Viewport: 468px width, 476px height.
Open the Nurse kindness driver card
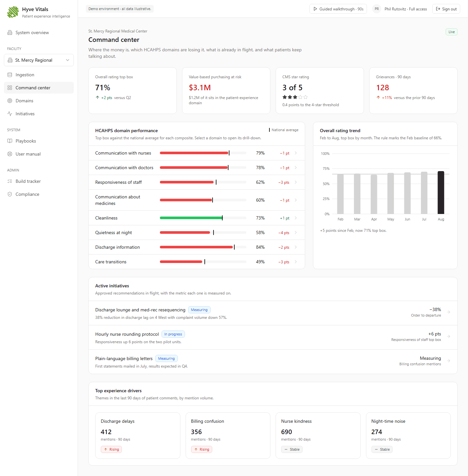pyautogui.click(x=318, y=435)
